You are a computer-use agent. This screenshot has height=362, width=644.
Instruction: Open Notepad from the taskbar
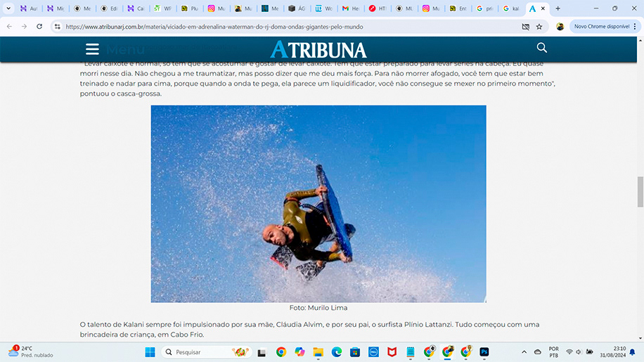click(411, 352)
